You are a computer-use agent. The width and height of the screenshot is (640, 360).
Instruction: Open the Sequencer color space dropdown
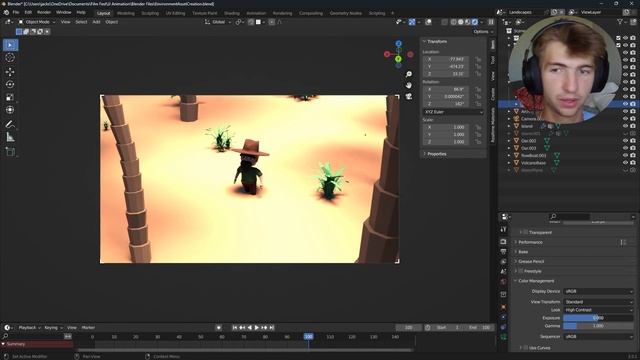click(598, 337)
